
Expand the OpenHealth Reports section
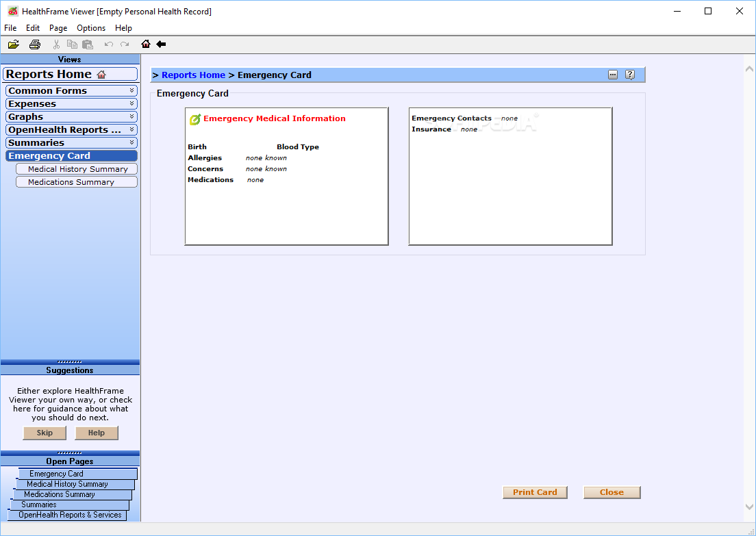click(71, 129)
